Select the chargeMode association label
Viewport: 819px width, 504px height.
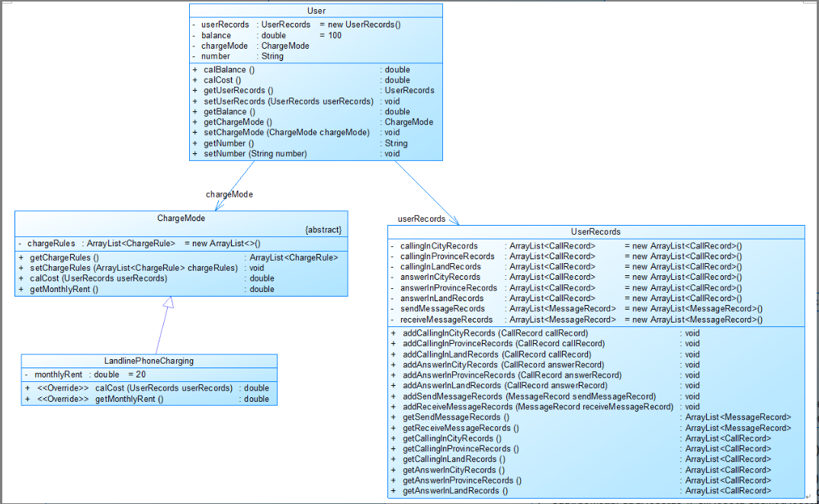(x=230, y=194)
